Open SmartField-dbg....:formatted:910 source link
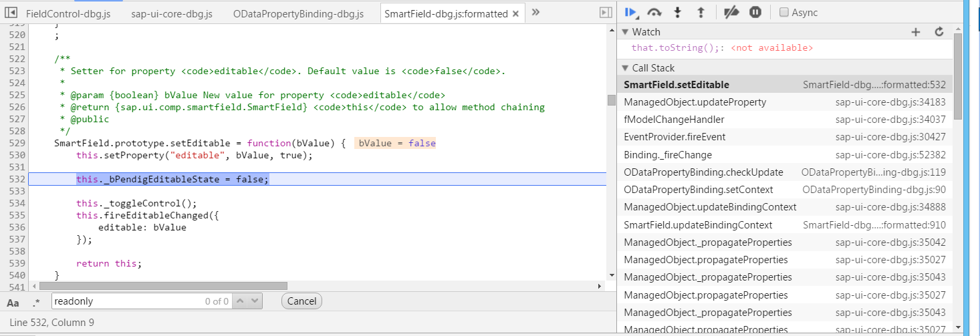Image resolution: width=980 pixels, height=336 pixels. click(x=874, y=225)
